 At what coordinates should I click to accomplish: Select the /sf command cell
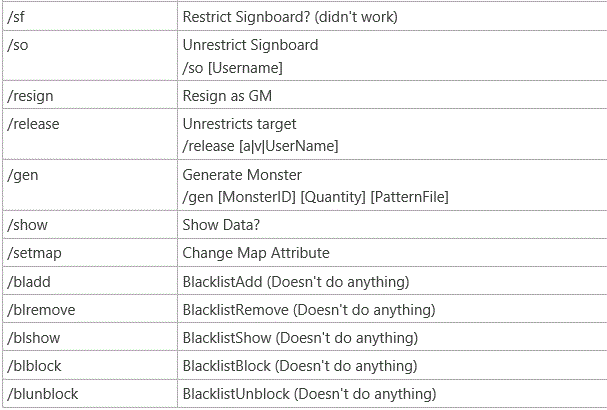point(90,17)
